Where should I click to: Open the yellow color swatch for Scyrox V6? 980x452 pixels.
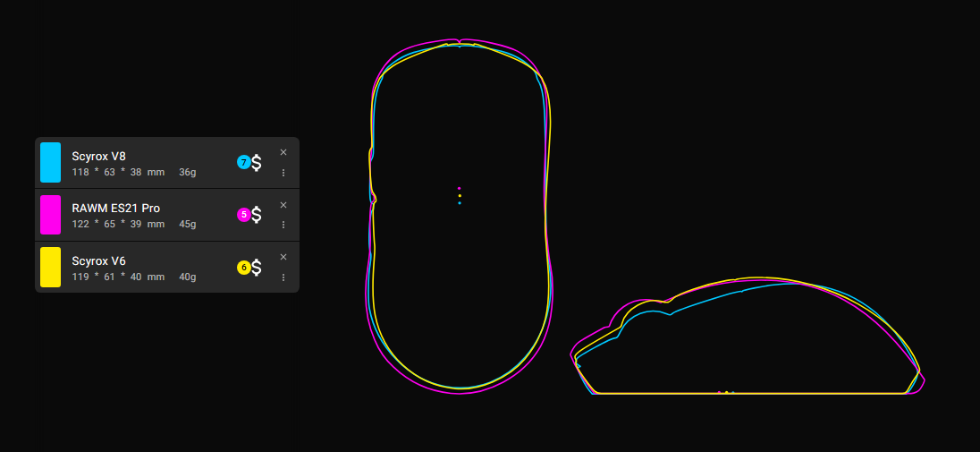(51, 268)
